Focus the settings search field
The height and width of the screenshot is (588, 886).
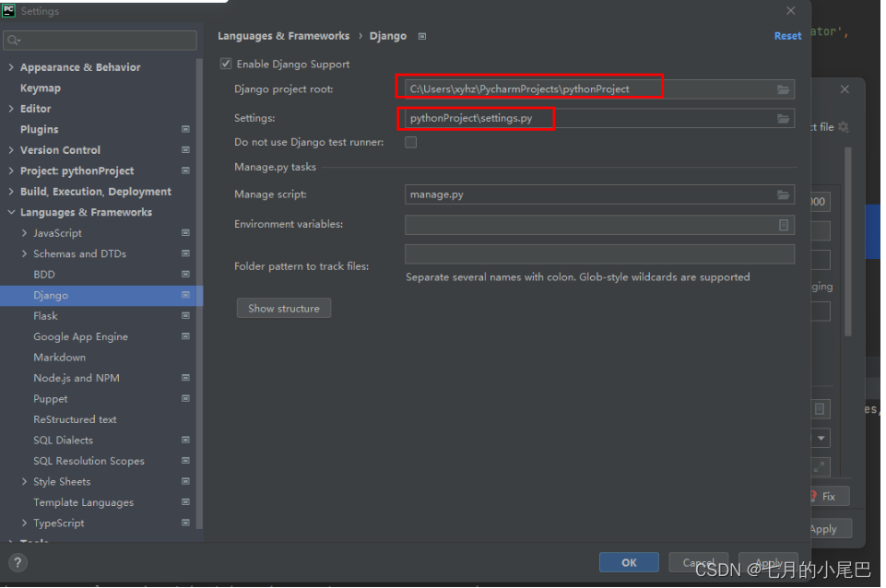click(100, 41)
